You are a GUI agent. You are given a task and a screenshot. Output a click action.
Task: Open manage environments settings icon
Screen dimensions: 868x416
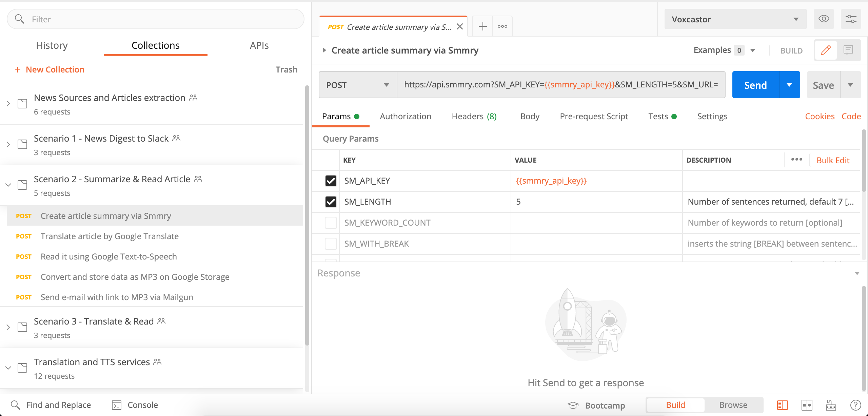click(851, 19)
